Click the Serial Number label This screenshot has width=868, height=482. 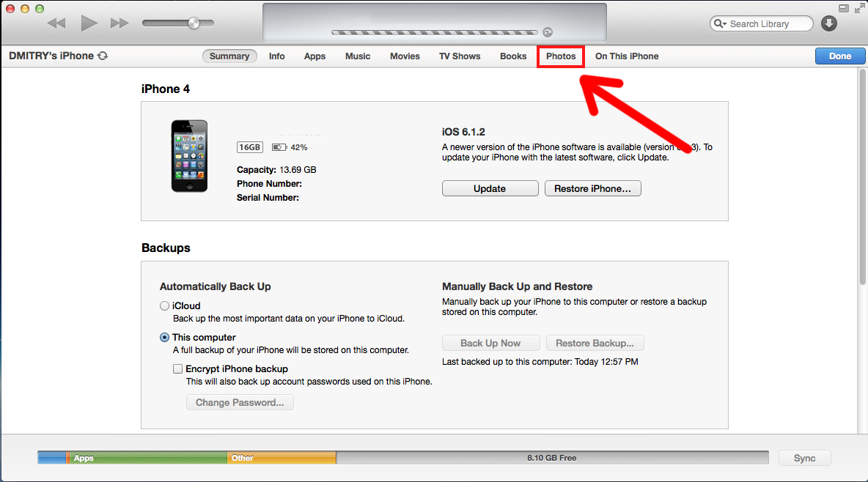click(x=268, y=198)
